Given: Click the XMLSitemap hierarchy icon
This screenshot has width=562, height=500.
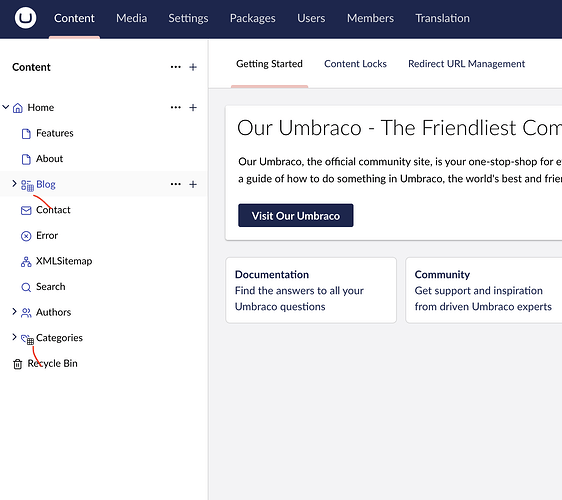Looking at the screenshot, I should pyautogui.click(x=26, y=262).
